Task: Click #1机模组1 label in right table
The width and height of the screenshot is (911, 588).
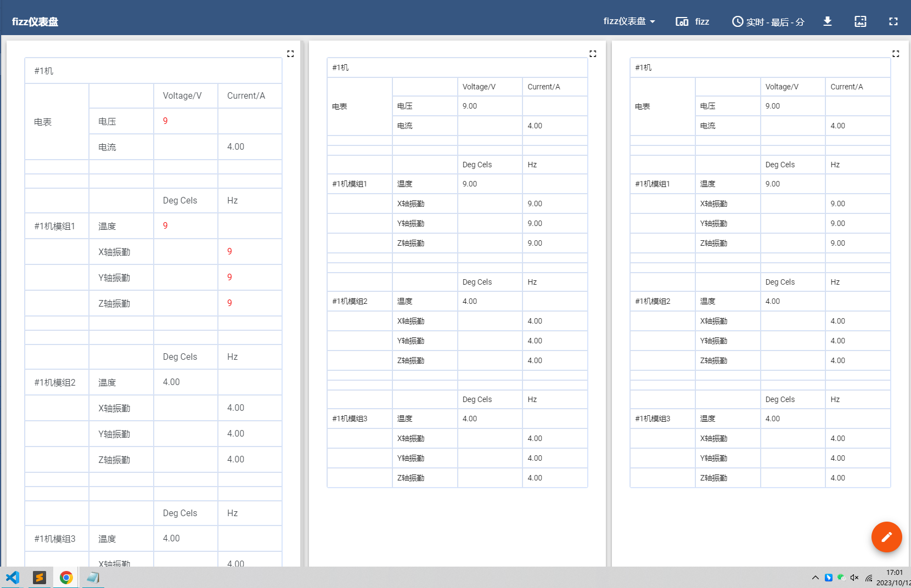Action: coord(653,184)
